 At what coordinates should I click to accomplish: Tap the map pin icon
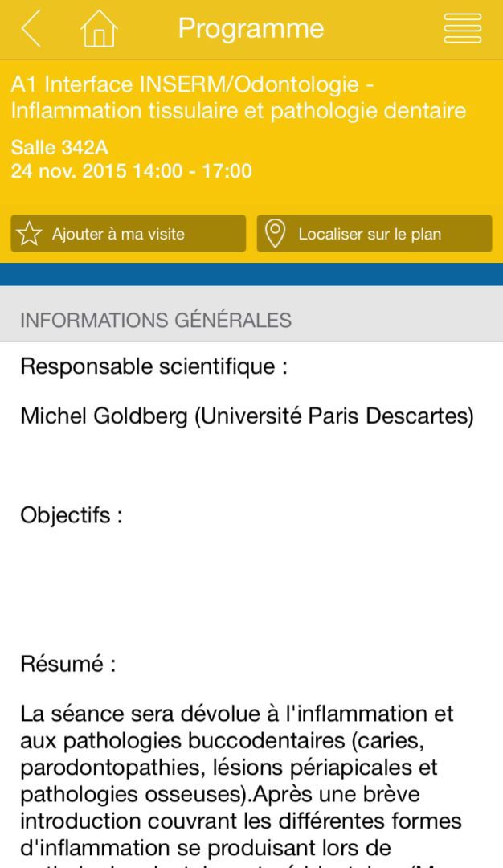(x=276, y=234)
